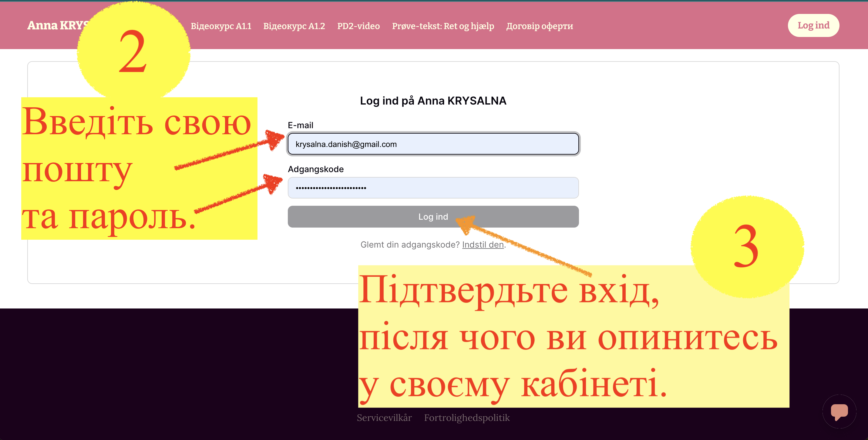868x440 pixels.
Task: Click heading Log ind på Anna KRYSALNA
Action: pyautogui.click(x=433, y=101)
